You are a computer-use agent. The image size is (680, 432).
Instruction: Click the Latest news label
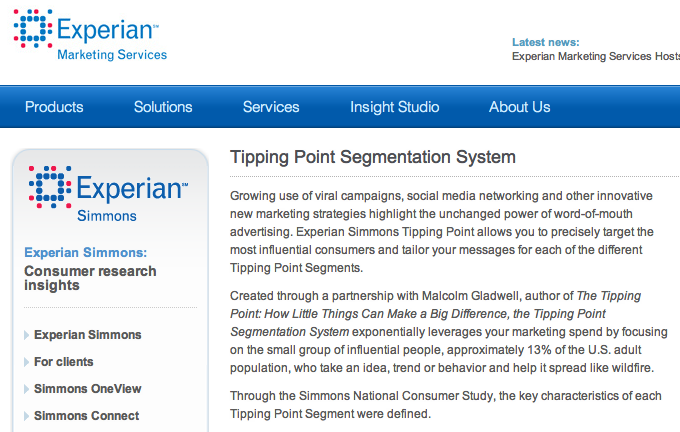point(545,42)
